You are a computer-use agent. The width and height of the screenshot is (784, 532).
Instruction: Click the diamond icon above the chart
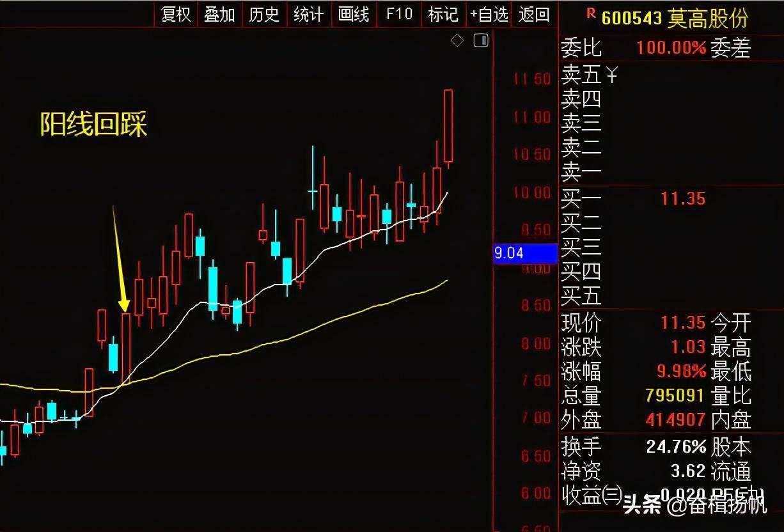coord(457,41)
